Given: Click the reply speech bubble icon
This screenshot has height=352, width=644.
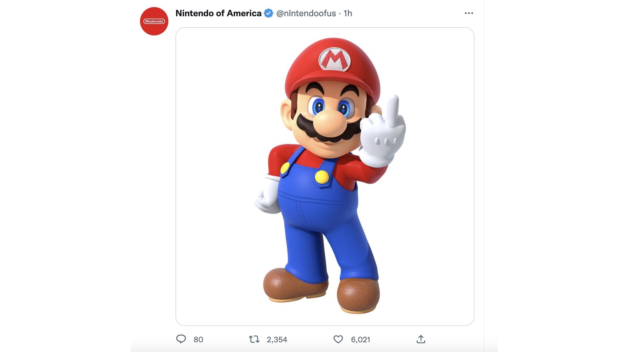Looking at the screenshot, I should coord(181,339).
